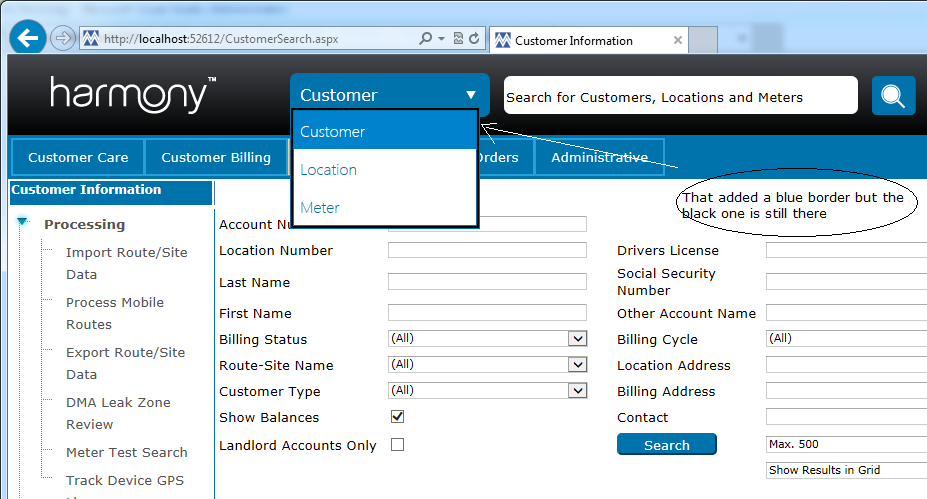Expand the Route-Site Name dropdown
Screen dimensions: 927x499
[577, 365]
